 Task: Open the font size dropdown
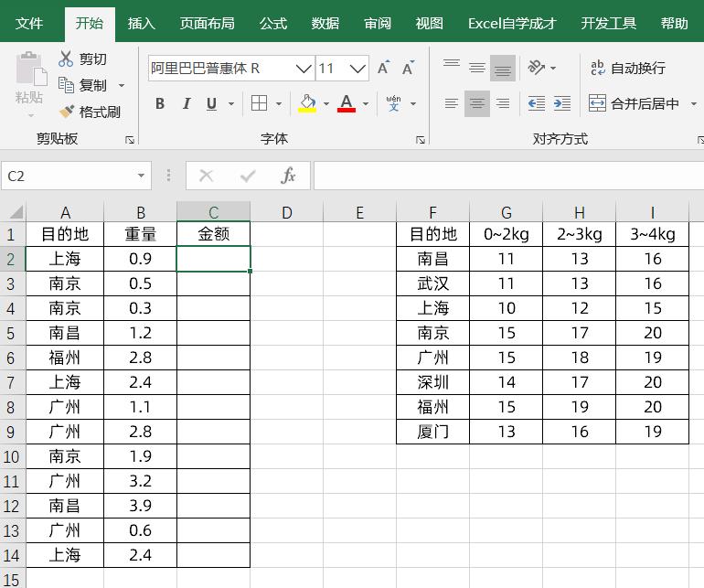tap(357, 69)
